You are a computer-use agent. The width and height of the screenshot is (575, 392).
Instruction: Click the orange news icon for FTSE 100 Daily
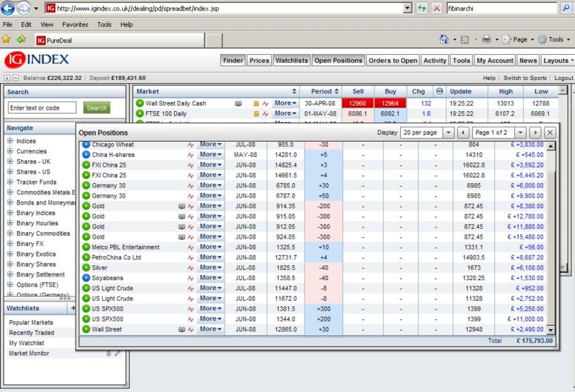pos(256,114)
